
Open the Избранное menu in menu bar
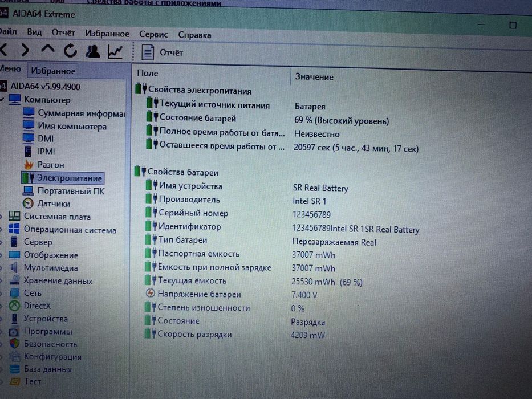point(107,34)
